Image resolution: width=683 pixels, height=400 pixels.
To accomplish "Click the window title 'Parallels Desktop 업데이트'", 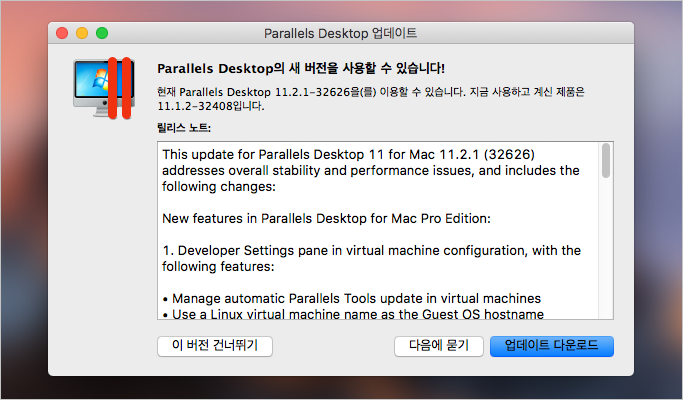I will [x=341, y=33].
